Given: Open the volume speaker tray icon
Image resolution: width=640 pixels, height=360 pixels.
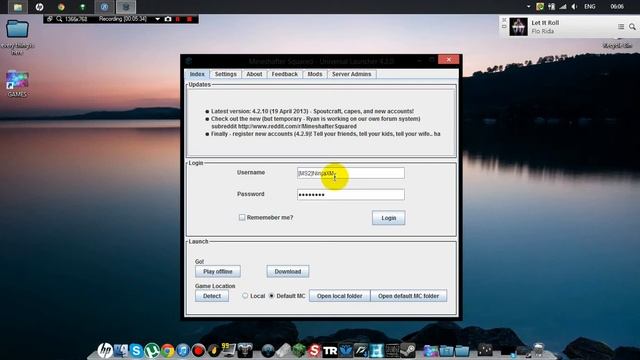Looking at the screenshot, I should 574,7.
